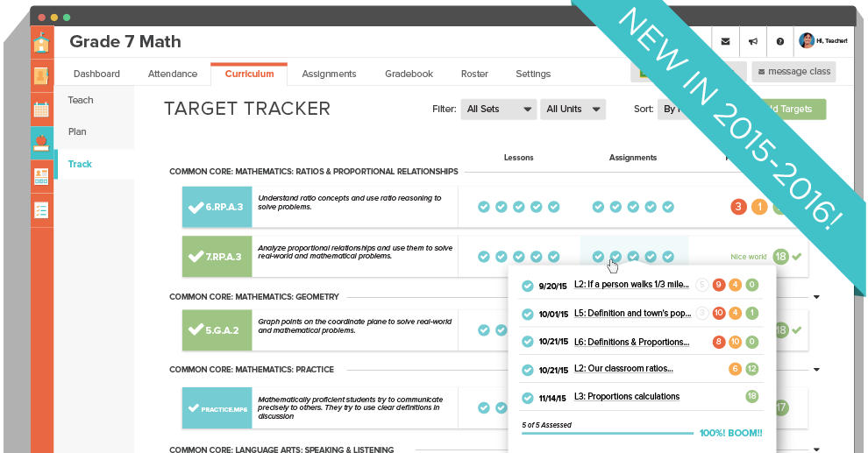Image resolution: width=868 pixels, height=453 pixels.
Task: Open the checklist icon in left sidebar
Action: [x=41, y=210]
